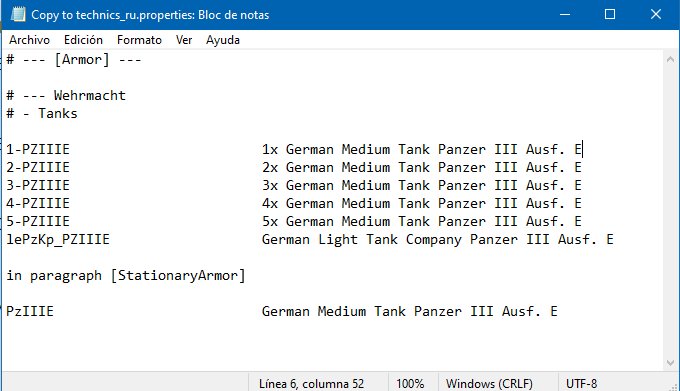Open the Ver menu
The height and width of the screenshot is (391, 680).
[x=184, y=40]
